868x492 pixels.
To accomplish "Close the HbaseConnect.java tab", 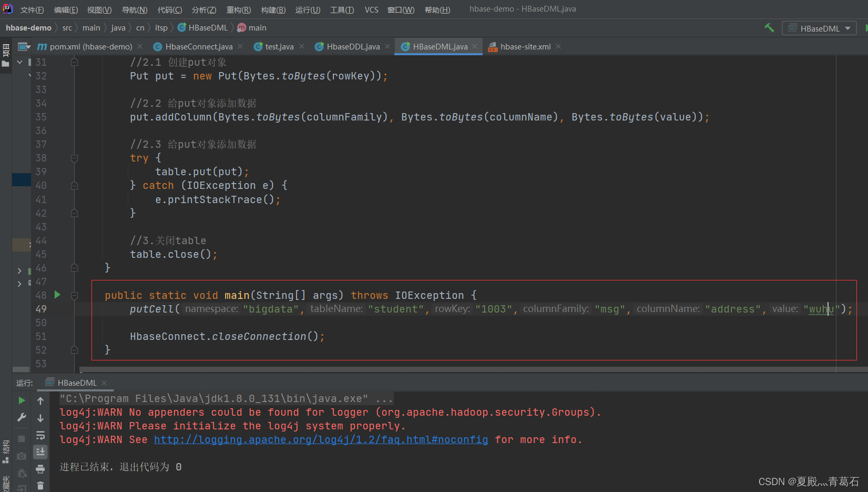I will tap(240, 46).
